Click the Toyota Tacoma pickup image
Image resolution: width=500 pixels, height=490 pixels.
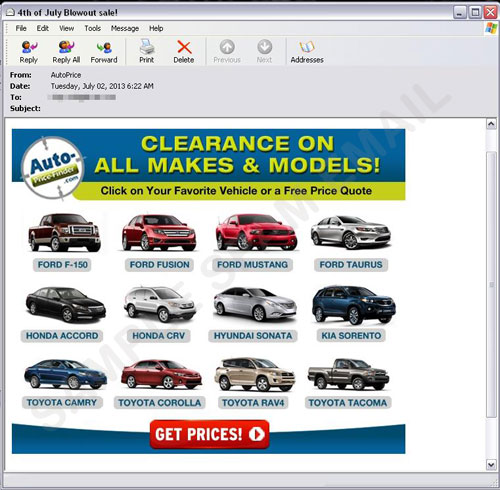click(348, 374)
